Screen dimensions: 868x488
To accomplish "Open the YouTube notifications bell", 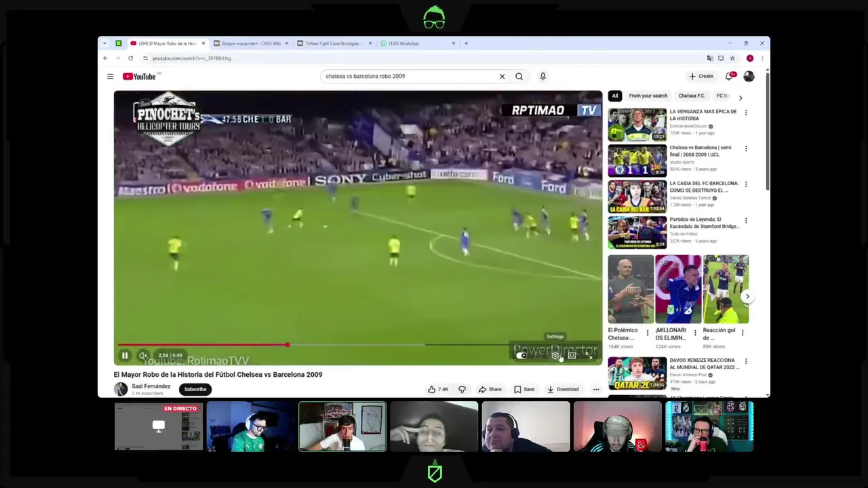I will (729, 77).
